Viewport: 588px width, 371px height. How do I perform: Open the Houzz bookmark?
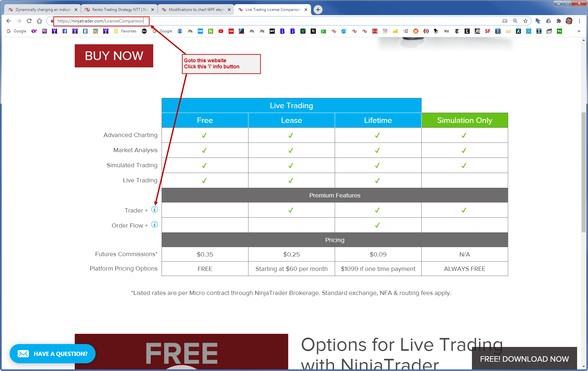[211, 31]
